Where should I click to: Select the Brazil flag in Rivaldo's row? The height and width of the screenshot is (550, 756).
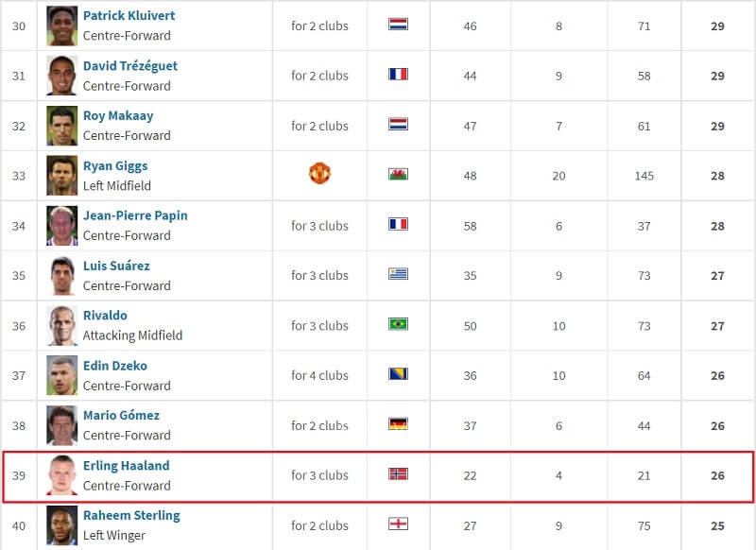[398, 325]
